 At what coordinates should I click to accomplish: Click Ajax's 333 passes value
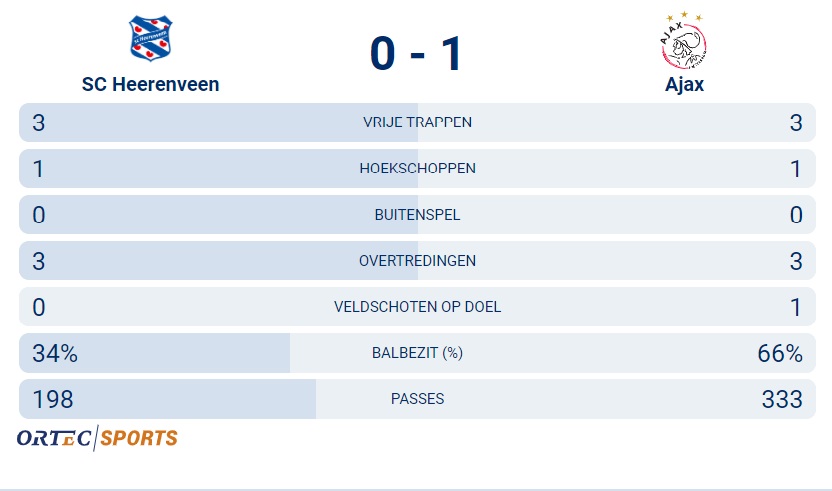782,399
